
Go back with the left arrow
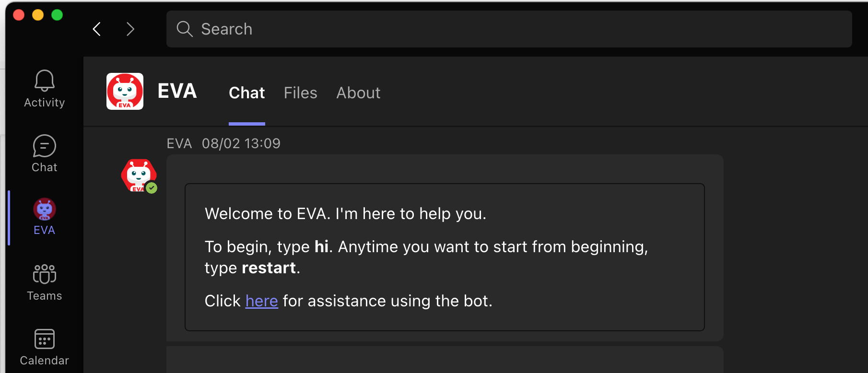pyautogui.click(x=97, y=29)
